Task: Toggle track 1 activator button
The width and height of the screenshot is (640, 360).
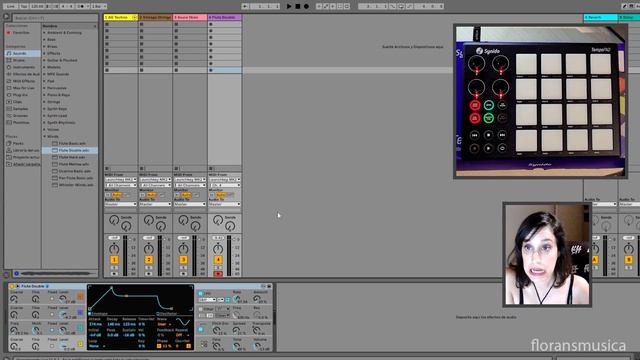Action: click(x=114, y=260)
